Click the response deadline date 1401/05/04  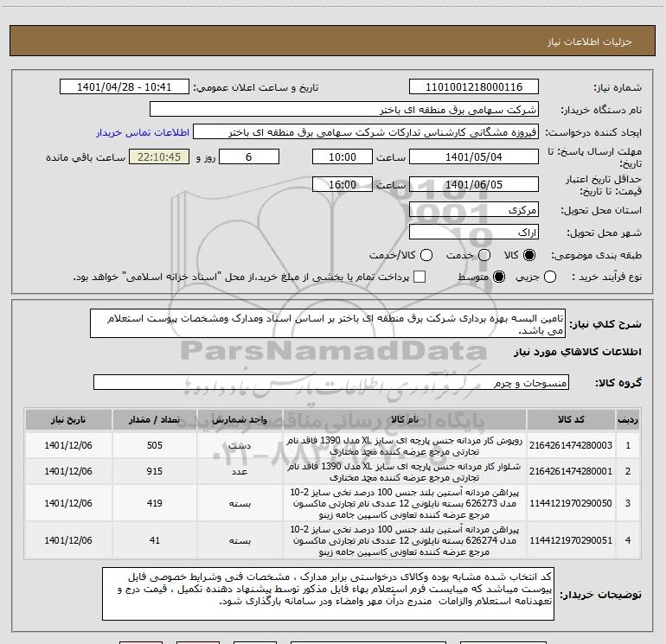(474, 156)
